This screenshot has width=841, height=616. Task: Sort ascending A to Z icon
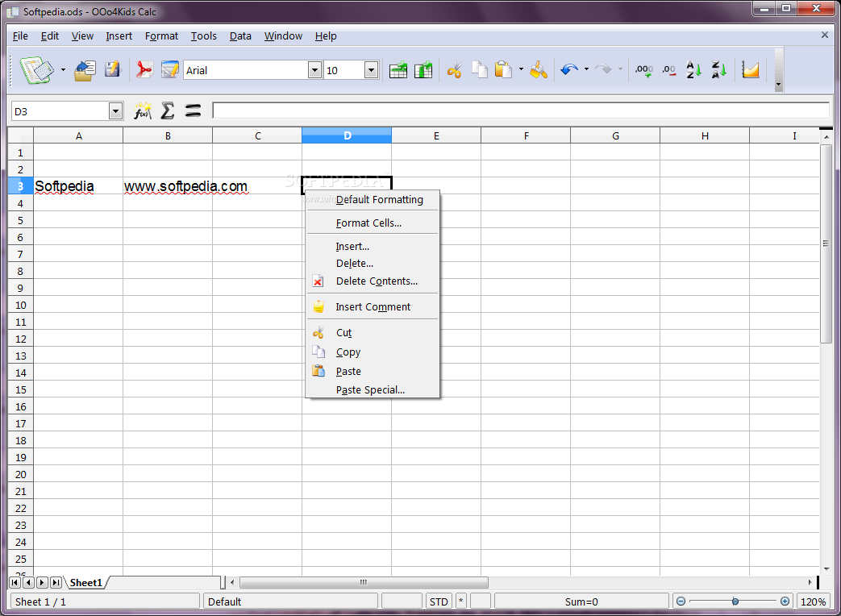point(693,69)
